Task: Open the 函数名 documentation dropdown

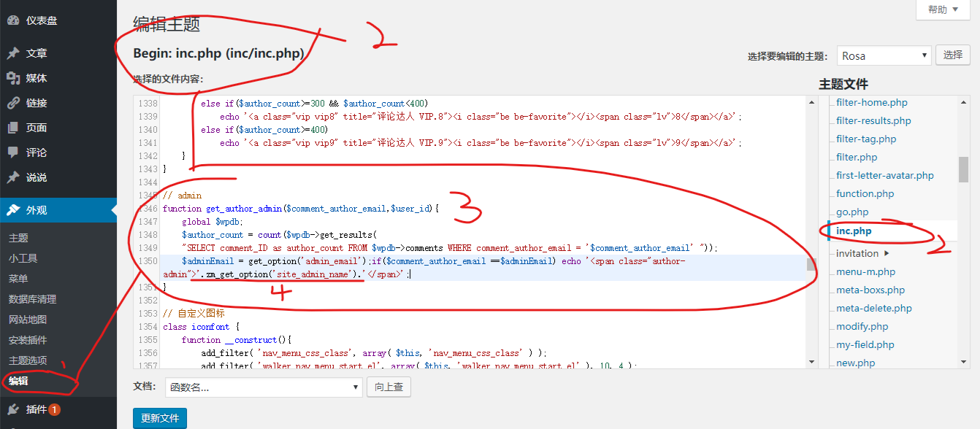Action: pos(264,387)
